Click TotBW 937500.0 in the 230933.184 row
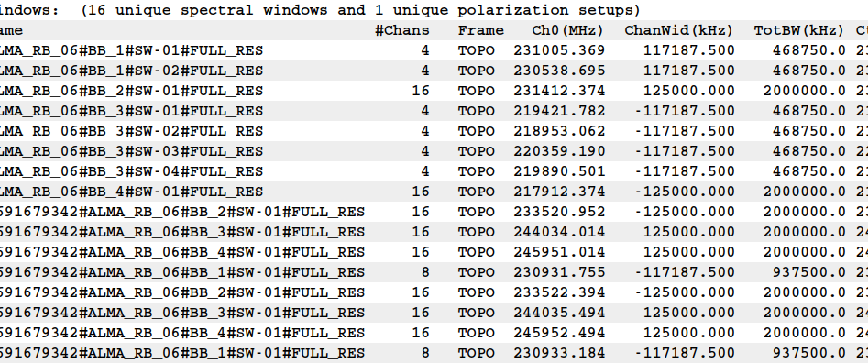Viewport: 868px width, 363px height. point(808,353)
